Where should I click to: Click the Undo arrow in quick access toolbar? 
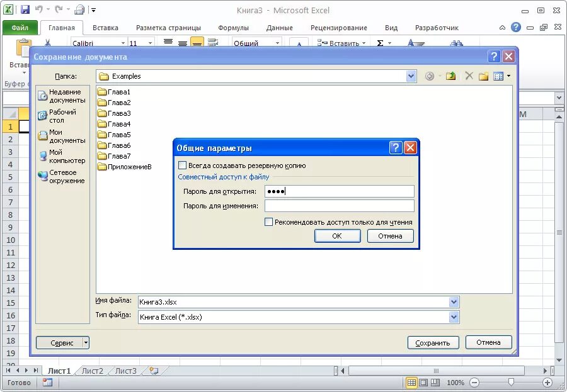tap(38, 10)
